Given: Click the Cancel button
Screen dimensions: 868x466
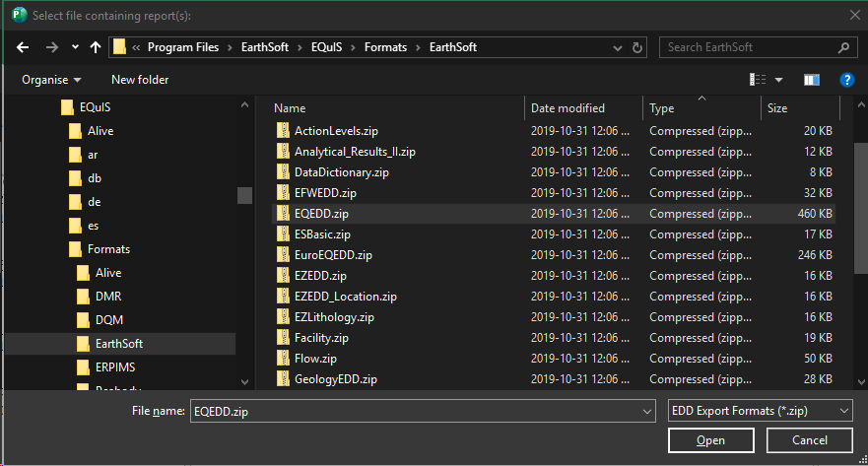Looking at the screenshot, I should [x=810, y=440].
